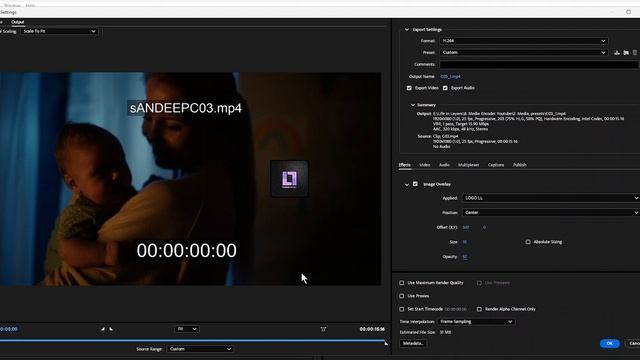Click the Set Out Point icon
Viewport: 640px width, 360px height.
click(111, 329)
